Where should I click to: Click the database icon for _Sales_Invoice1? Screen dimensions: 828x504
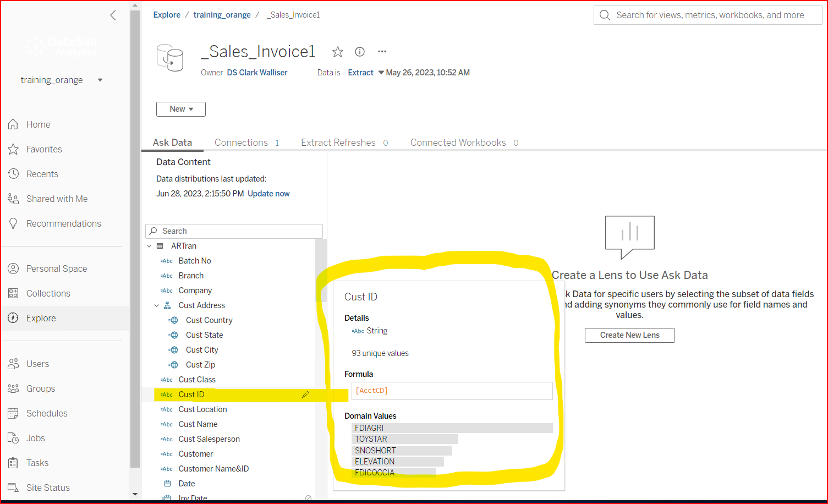(x=171, y=56)
